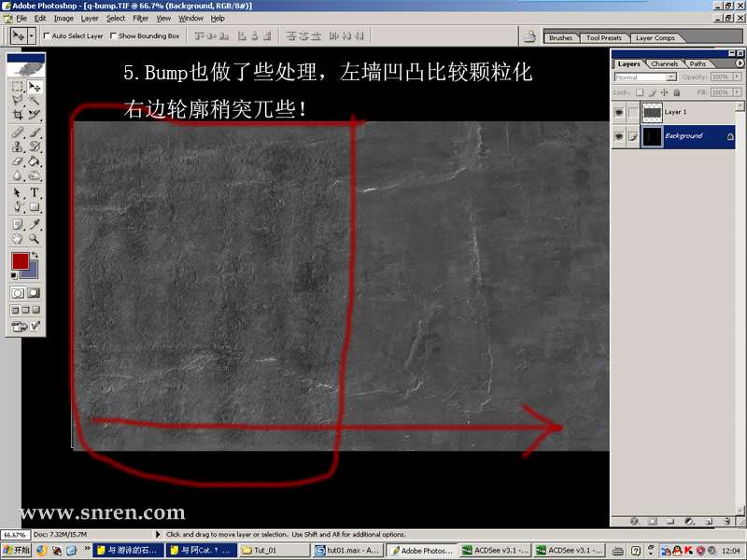
Task: Select the Healing Brush tool
Action: 18,133
